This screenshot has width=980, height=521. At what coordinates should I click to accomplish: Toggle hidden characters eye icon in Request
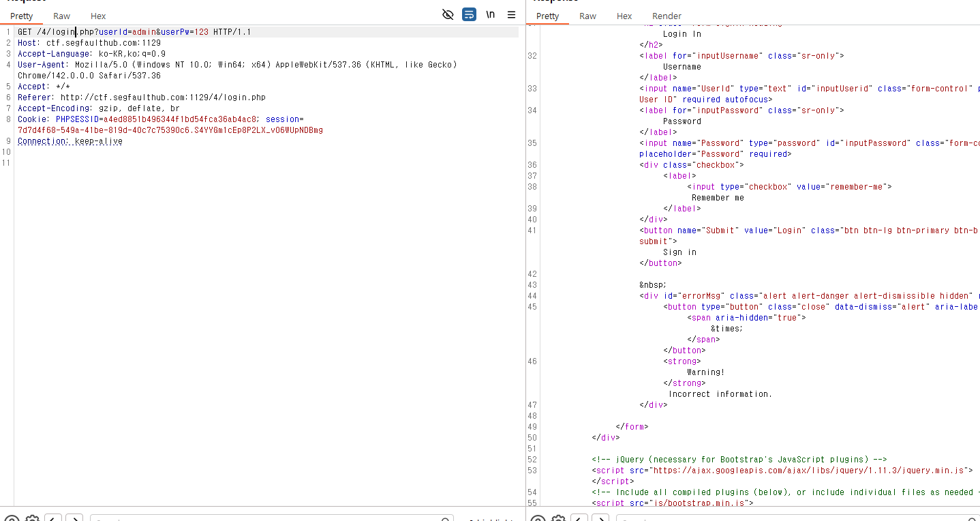(448, 14)
